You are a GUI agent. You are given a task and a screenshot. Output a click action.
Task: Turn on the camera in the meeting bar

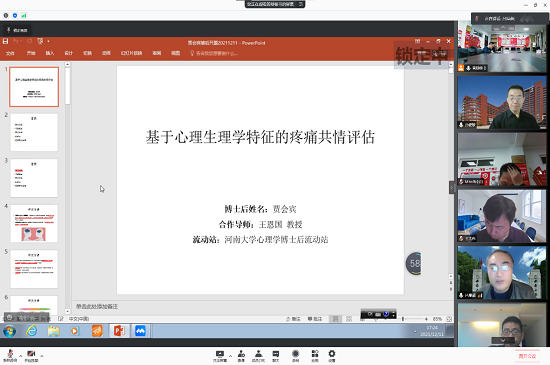pos(31,356)
